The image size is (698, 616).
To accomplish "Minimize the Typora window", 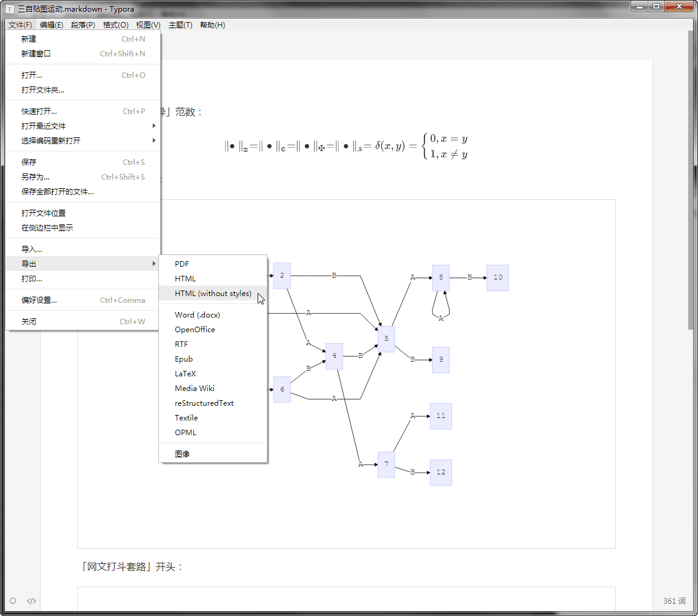I will (640, 6).
